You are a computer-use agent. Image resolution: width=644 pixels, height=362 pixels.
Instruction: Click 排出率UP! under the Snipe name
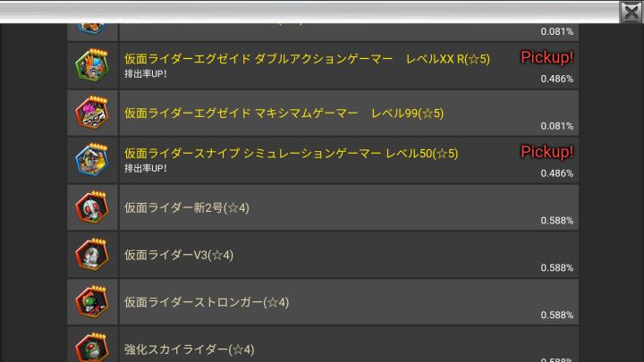point(146,169)
